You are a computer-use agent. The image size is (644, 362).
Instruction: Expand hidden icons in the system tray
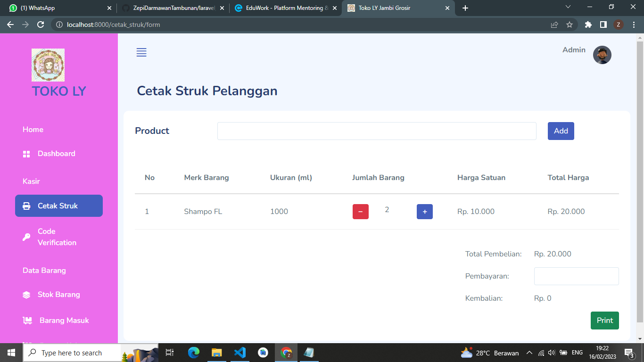528,353
